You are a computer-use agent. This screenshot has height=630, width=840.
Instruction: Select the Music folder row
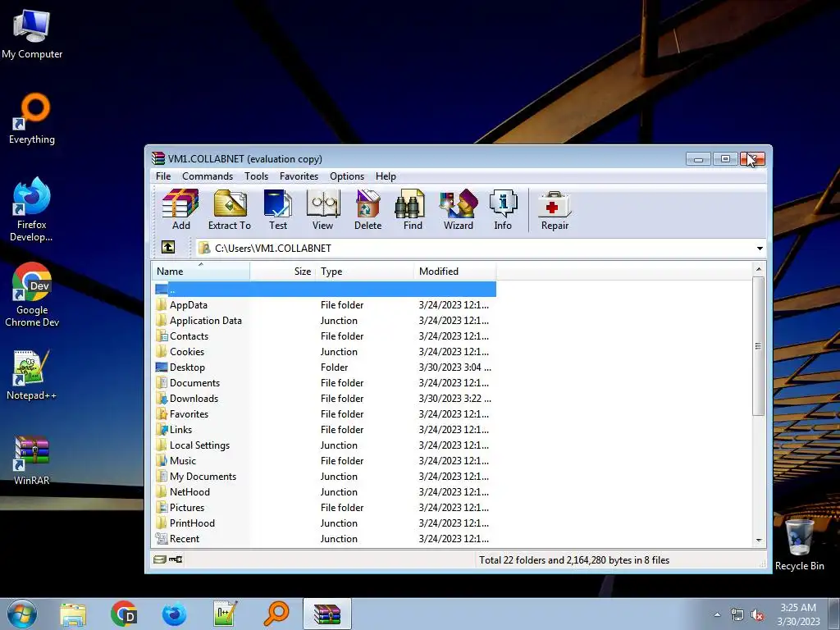point(325,461)
